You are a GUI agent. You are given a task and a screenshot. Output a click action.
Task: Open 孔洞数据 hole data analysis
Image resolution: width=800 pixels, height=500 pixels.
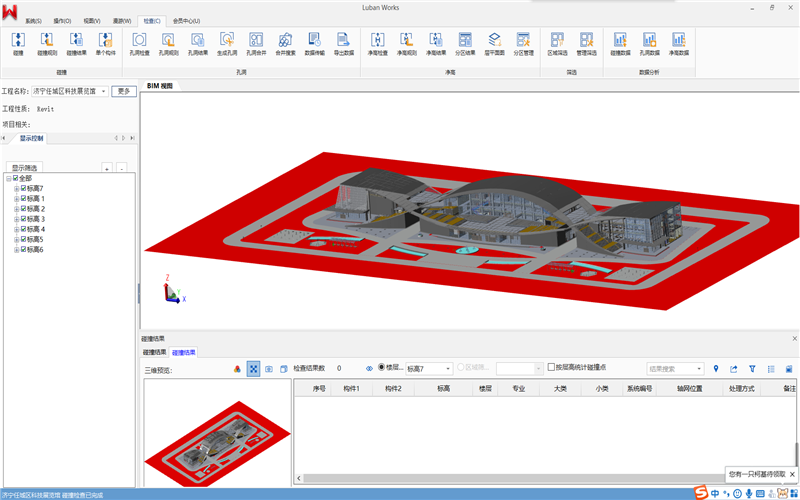[x=649, y=43]
